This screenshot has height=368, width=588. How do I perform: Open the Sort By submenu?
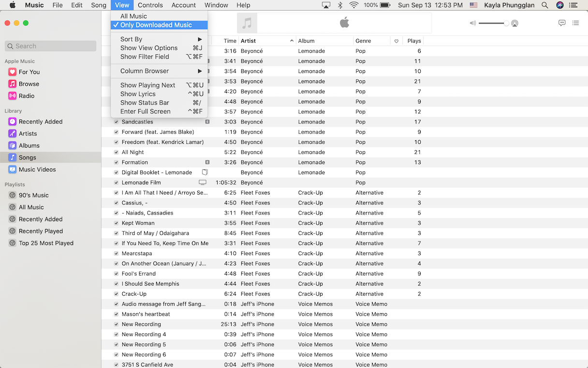point(131,39)
